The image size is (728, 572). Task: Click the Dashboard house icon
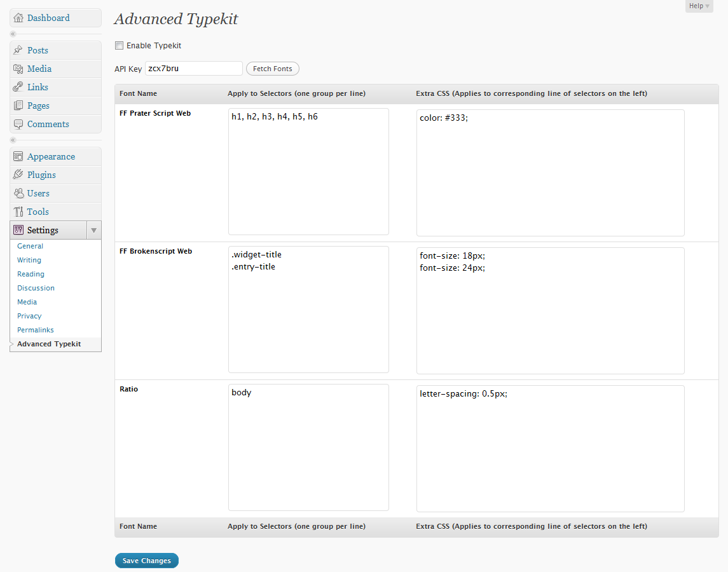18,18
